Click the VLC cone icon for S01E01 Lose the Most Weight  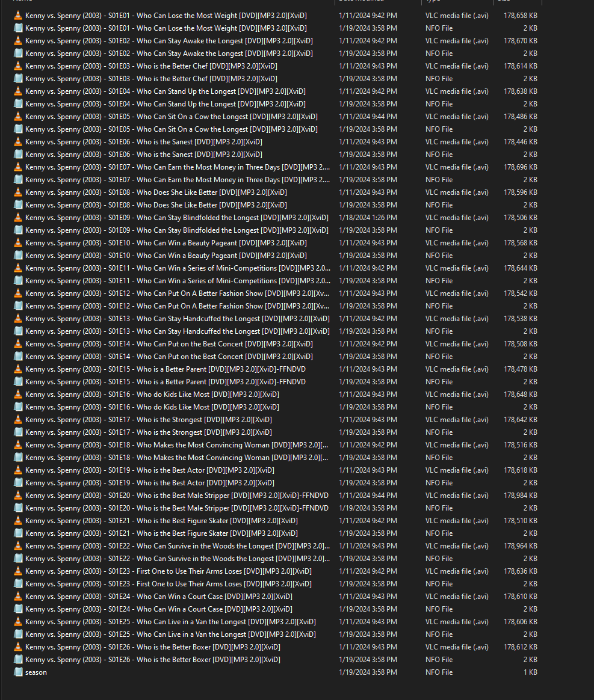tap(18, 15)
